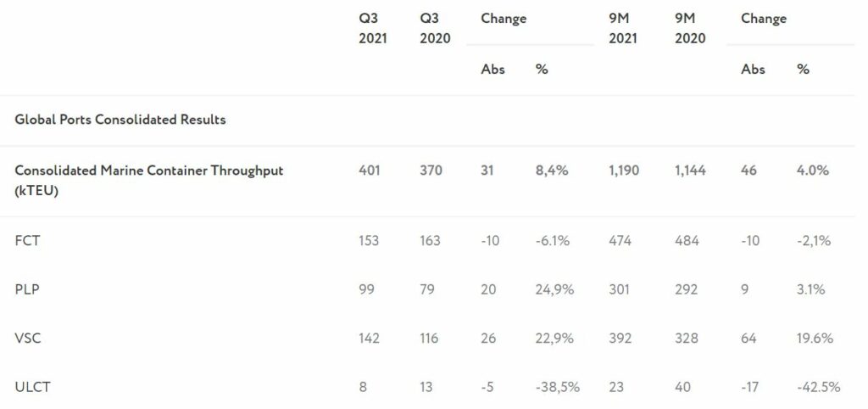Select the FCT row label

tap(27, 240)
